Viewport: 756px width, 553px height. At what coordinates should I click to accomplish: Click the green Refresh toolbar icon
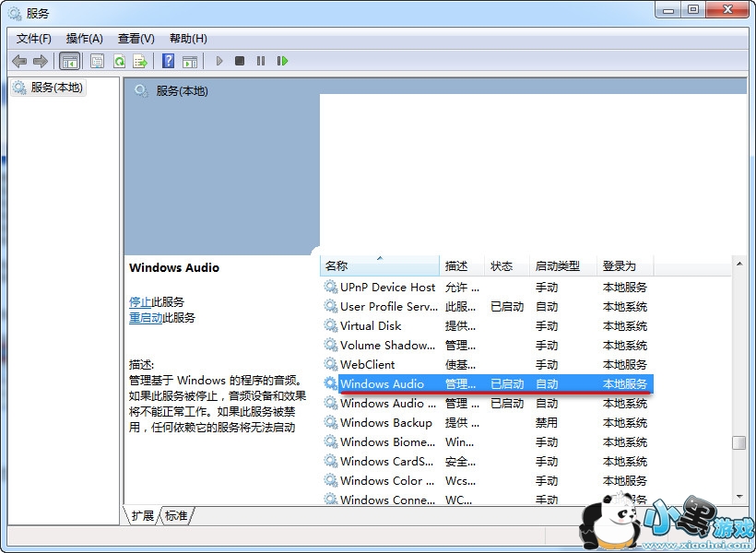119,61
